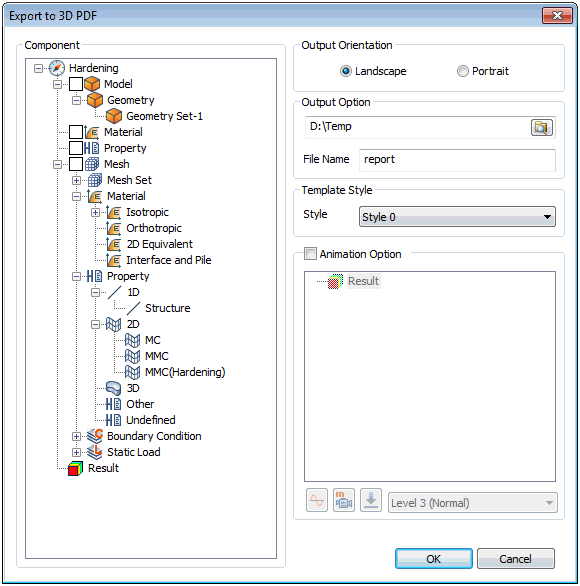Click the Result icon in Animation panel
Image resolution: width=580 pixels, height=586 pixels.
point(336,281)
